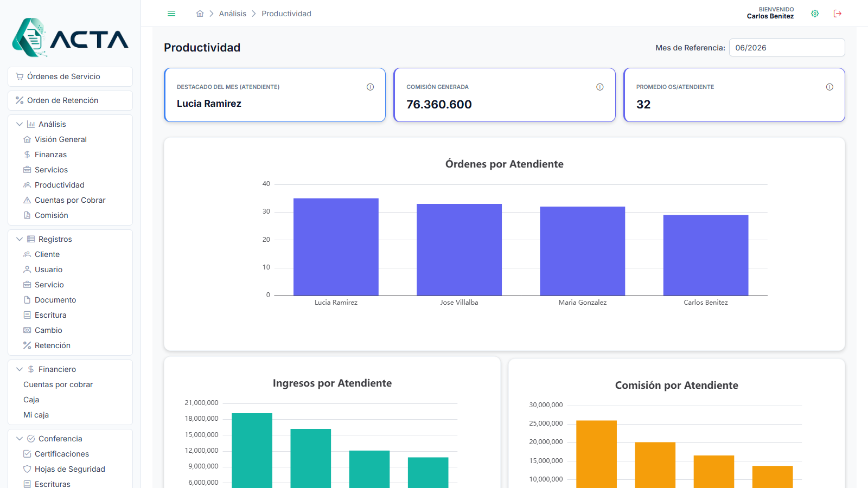Go to Caja under Financiero

[x=31, y=400]
